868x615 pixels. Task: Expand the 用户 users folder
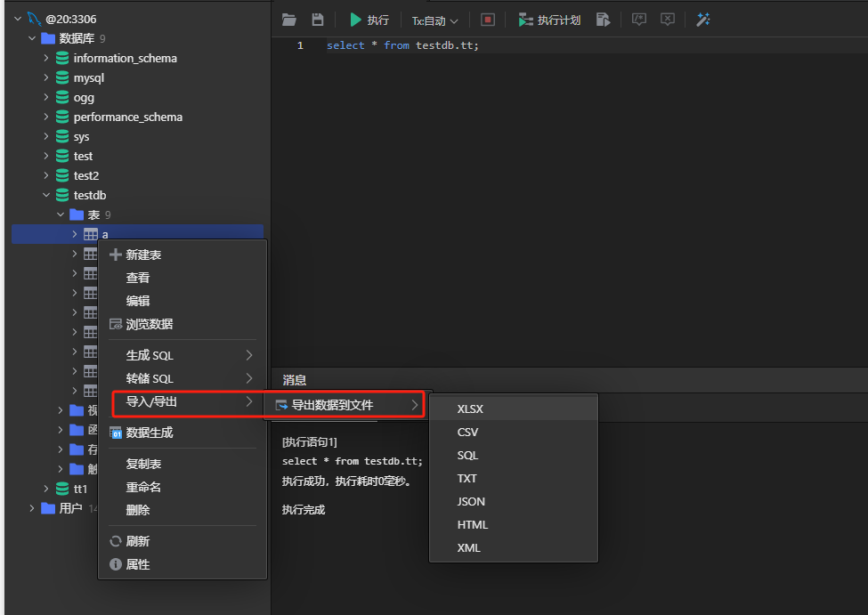[32, 508]
